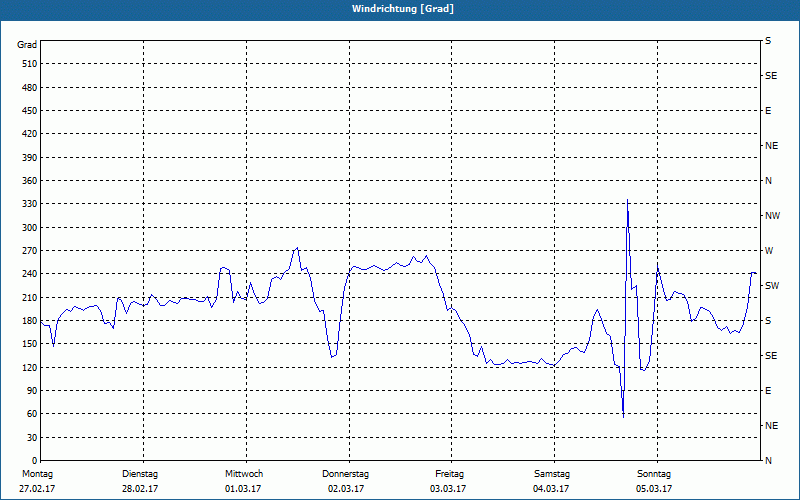Select the Donnerstag day label
The width and height of the screenshot is (800, 500).
(x=345, y=474)
